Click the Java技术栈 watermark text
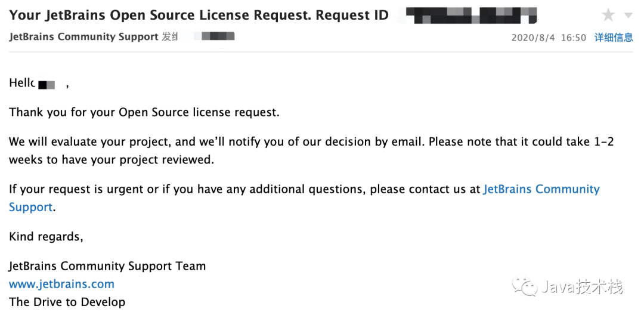 583,288
